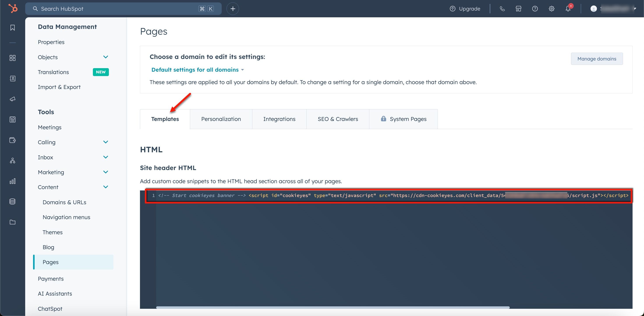Open the settings gear icon
The image size is (644, 316).
(x=552, y=9)
